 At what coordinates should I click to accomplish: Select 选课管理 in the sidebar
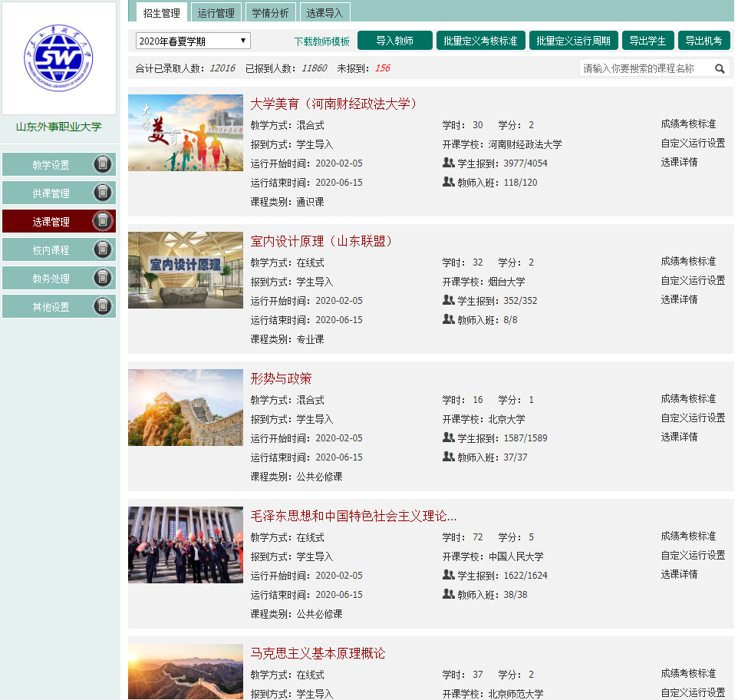[x=59, y=221]
